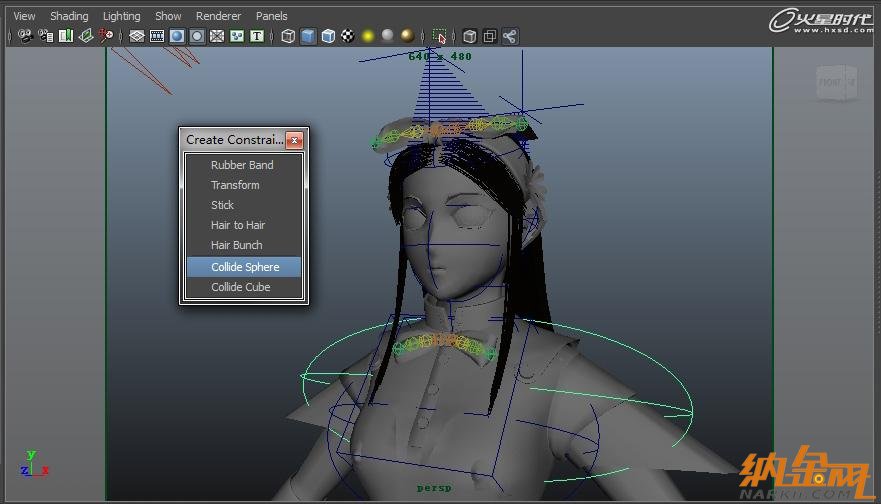The image size is (881, 504).
Task: Click Isolate Select icon
Action: [x=439, y=37]
